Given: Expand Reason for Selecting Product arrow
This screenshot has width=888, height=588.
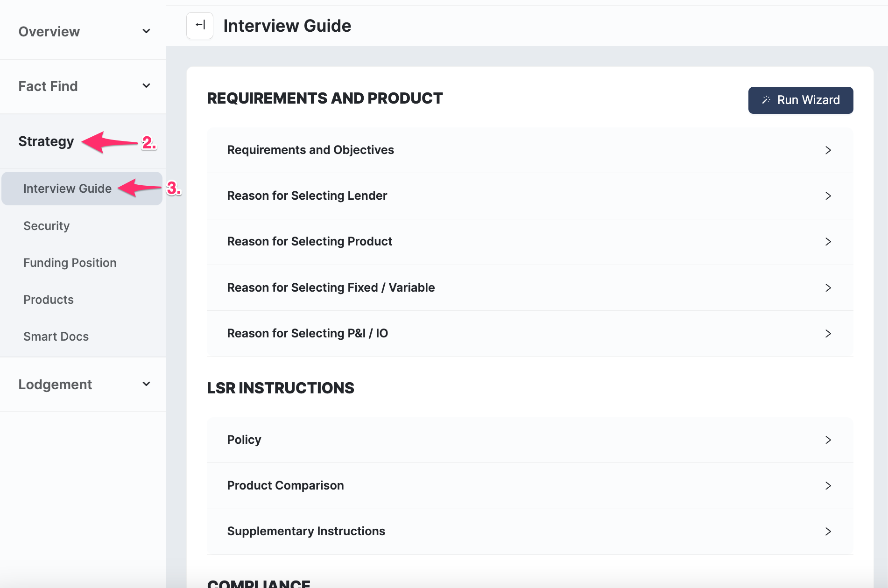Looking at the screenshot, I should click(x=828, y=242).
